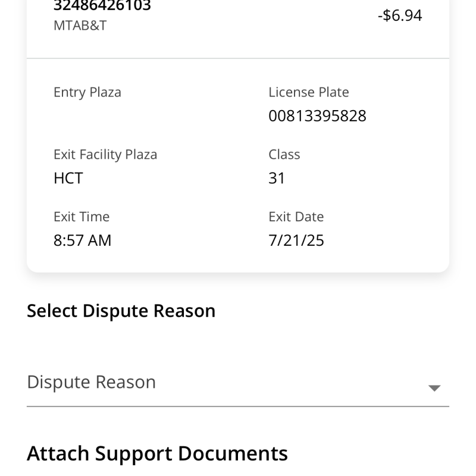Click the License Plate label
476x476 pixels.
point(309,92)
